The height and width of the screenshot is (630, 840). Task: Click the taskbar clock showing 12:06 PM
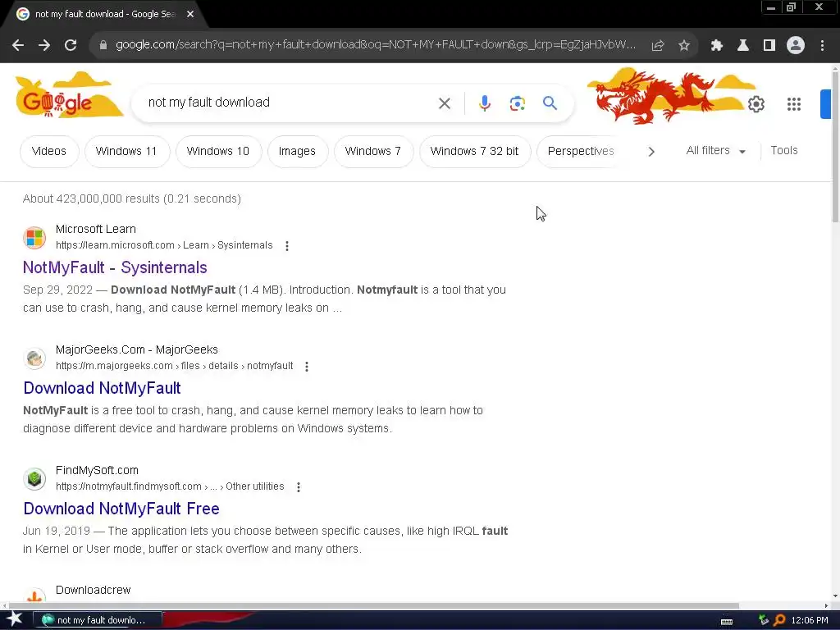(x=810, y=620)
